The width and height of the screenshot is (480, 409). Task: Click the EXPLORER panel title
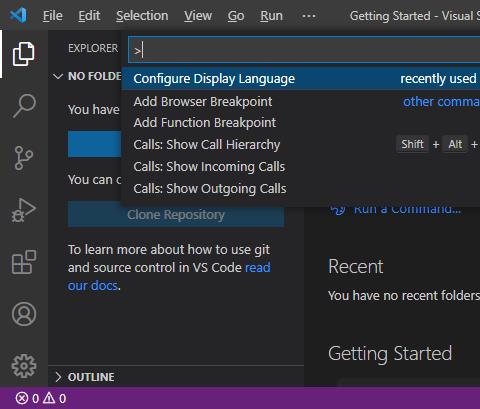point(93,48)
